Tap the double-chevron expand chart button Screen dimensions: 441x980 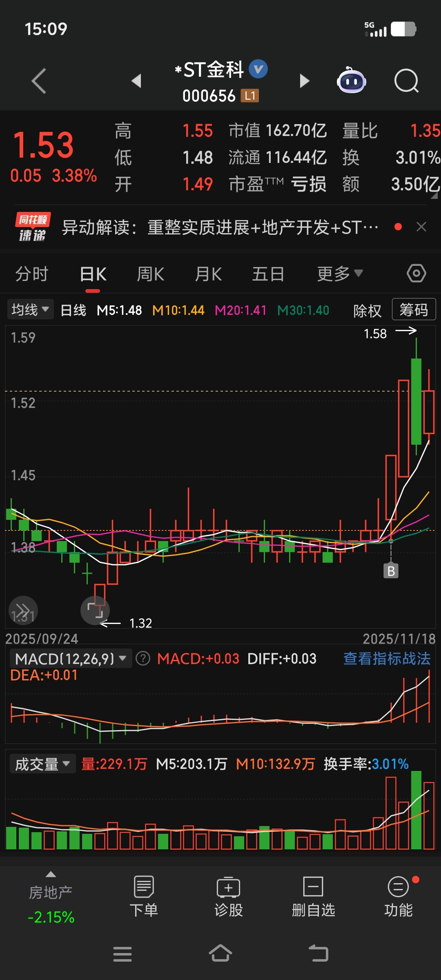pyautogui.click(x=23, y=610)
